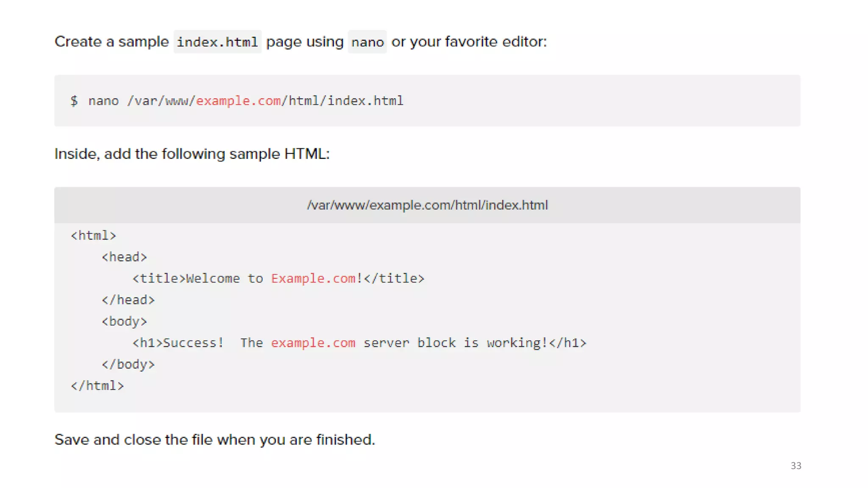
Task: Click red example.com in nano command
Action: [x=238, y=101]
